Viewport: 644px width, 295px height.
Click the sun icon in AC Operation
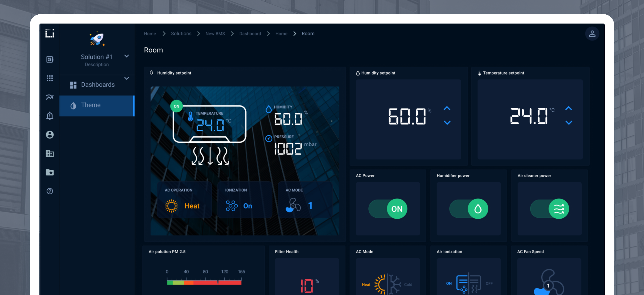(x=171, y=206)
